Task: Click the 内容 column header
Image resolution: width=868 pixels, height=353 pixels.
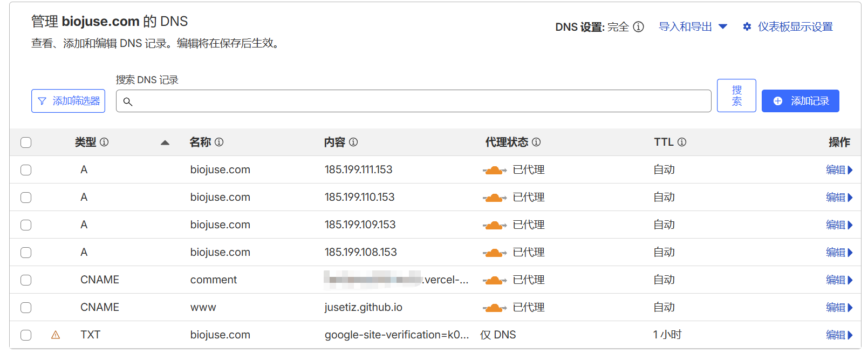Action: click(334, 142)
